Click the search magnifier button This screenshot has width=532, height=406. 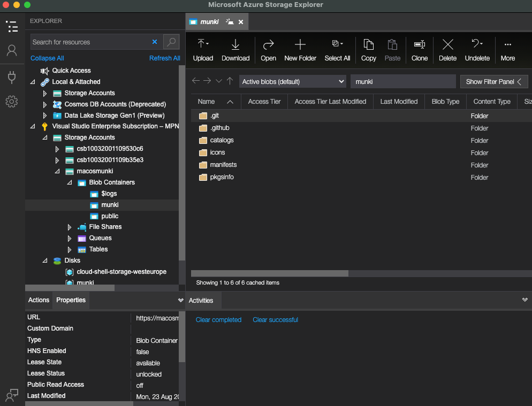click(x=171, y=42)
